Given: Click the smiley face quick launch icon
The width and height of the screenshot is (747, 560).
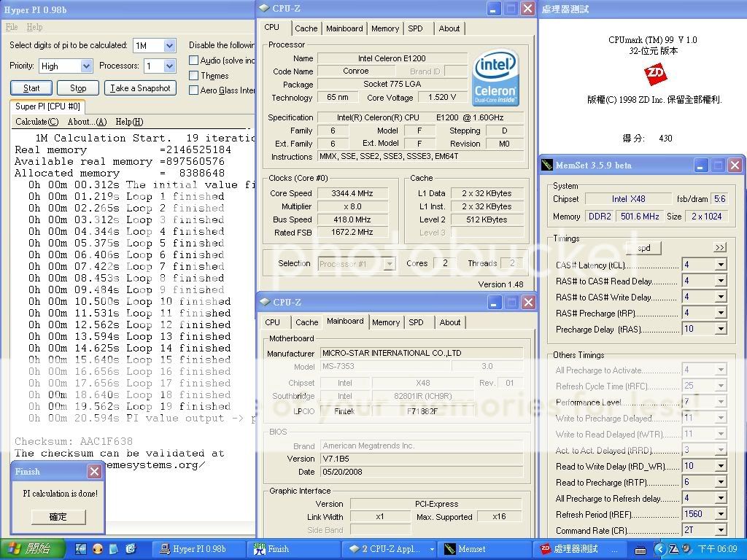Looking at the screenshot, I should (97, 549).
